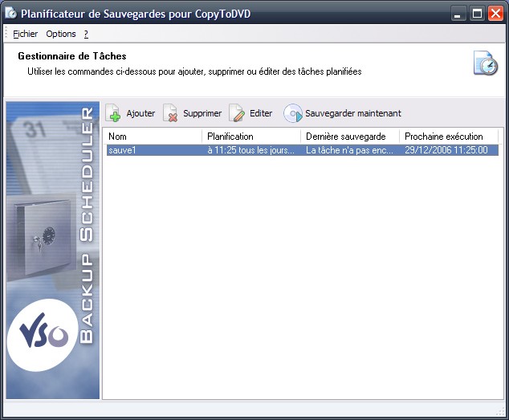Sort by the Planification column header

(x=251, y=137)
